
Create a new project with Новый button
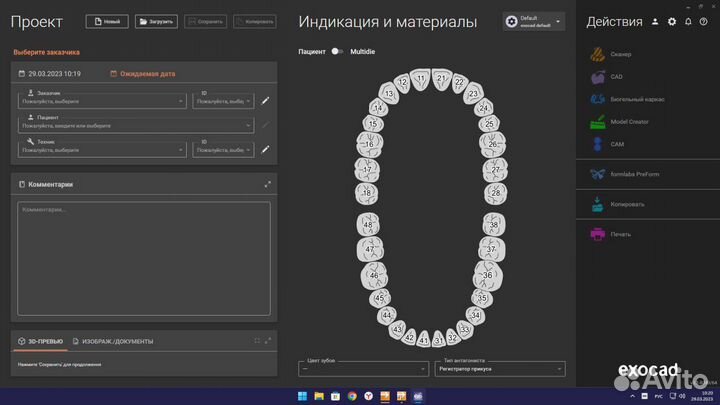[x=107, y=22]
